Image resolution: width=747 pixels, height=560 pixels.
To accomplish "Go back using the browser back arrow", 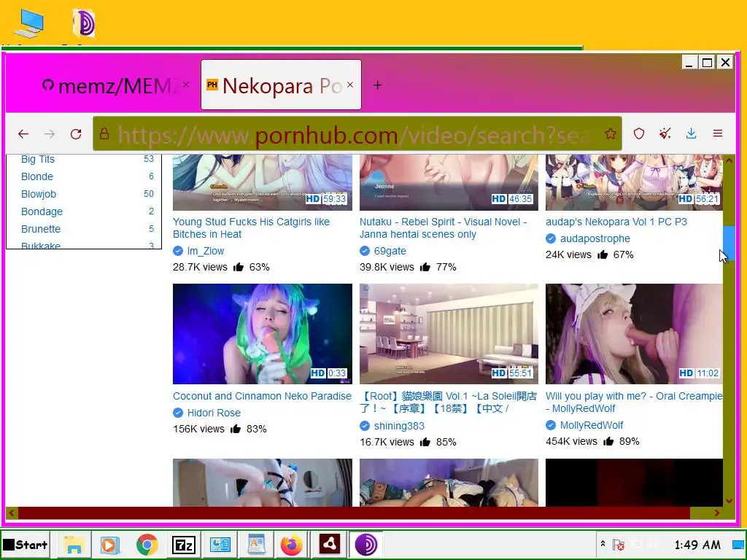I will click(x=23, y=134).
